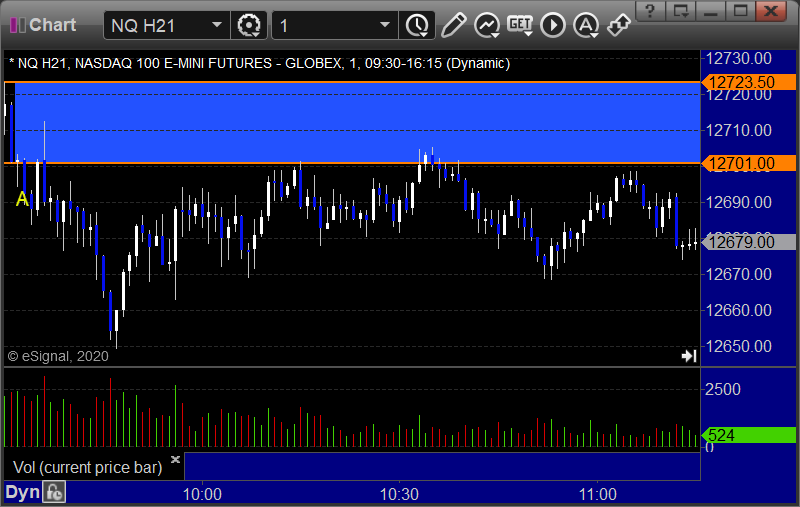
Task: Click the lower orange line at 12701.00
Action: [352, 163]
